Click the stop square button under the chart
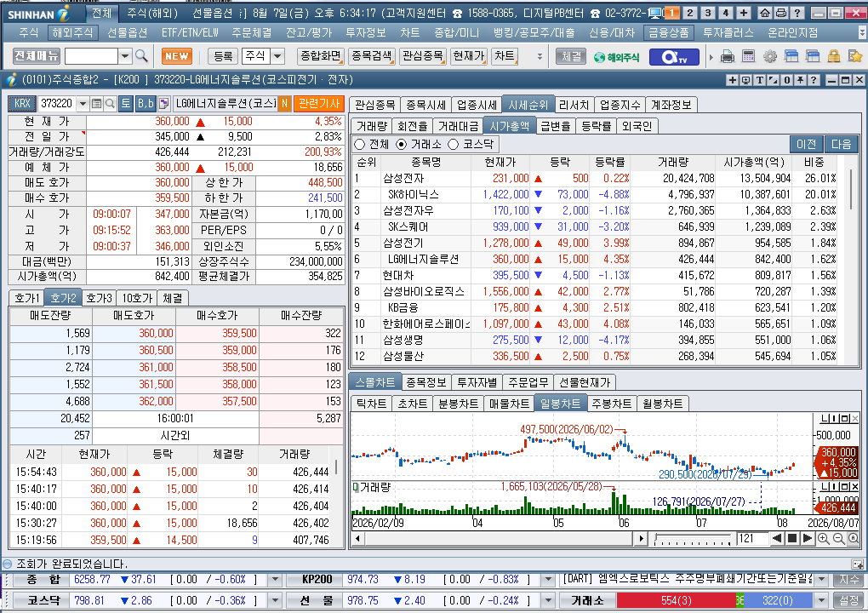 click(792, 538)
